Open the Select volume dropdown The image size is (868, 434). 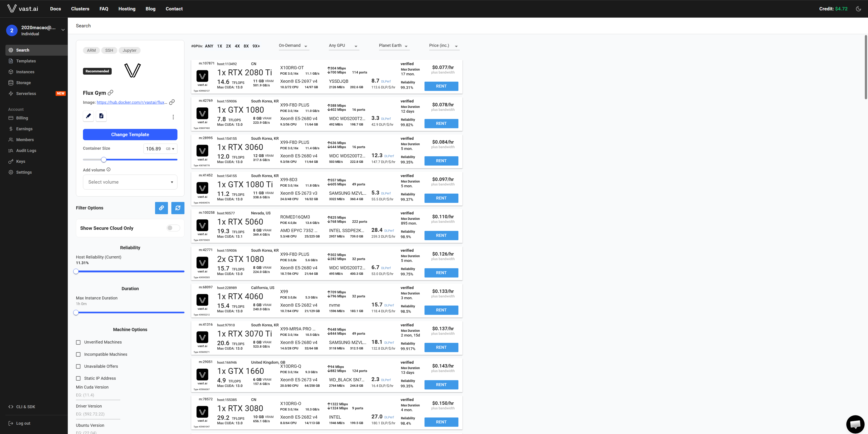(130, 182)
